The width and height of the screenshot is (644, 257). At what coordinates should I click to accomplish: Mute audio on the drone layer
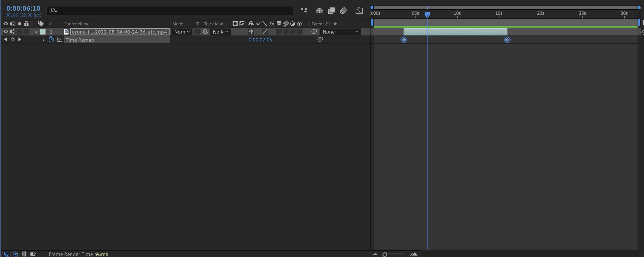[x=13, y=32]
